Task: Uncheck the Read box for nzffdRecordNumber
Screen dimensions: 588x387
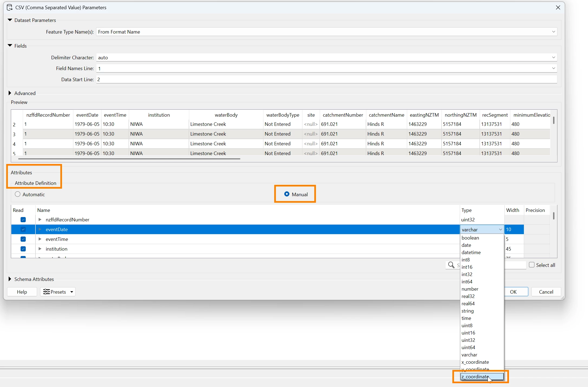Action: pos(23,219)
